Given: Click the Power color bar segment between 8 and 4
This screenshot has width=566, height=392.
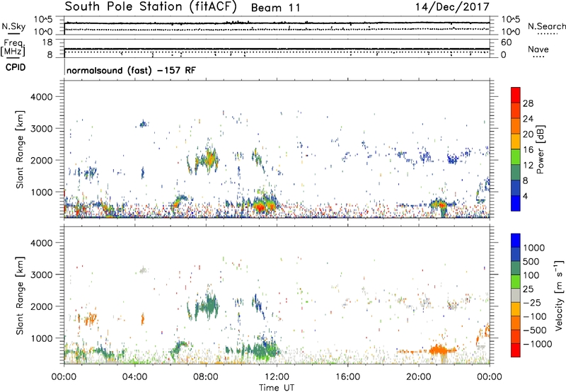Looking at the screenshot, I should coord(516,188).
